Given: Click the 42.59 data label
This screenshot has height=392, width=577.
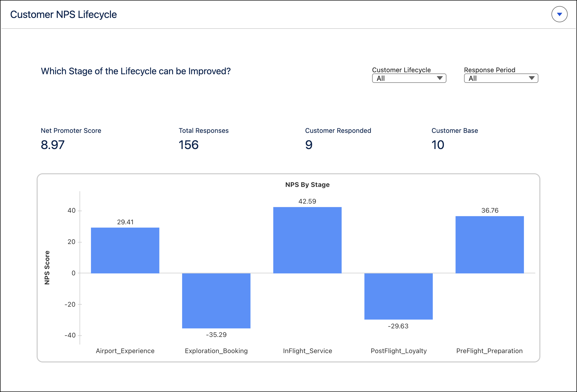Looking at the screenshot, I should point(307,201).
